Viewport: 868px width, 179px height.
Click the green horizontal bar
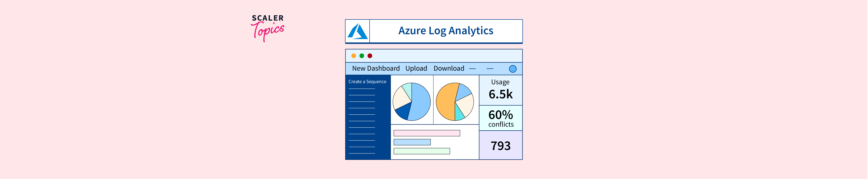pyautogui.click(x=422, y=151)
